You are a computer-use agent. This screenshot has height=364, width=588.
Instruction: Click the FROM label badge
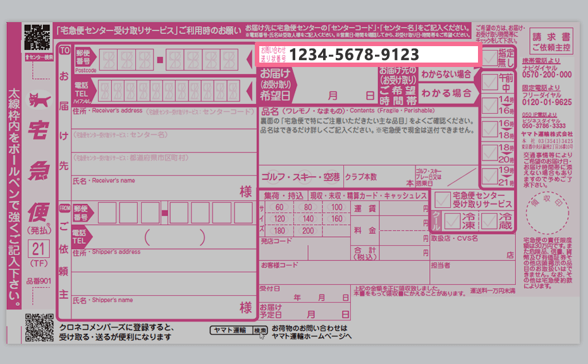pos(64,207)
